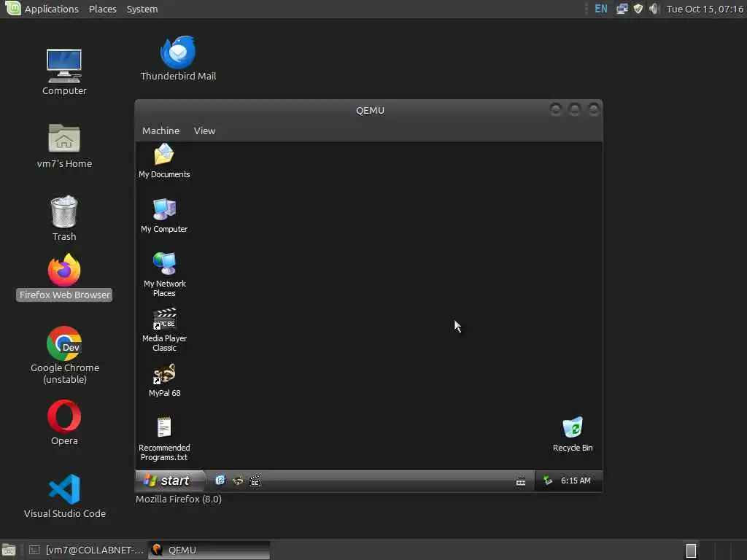The image size is (747, 560).
Task: Select Visual Studio Code desktop icon
Action: (64, 496)
